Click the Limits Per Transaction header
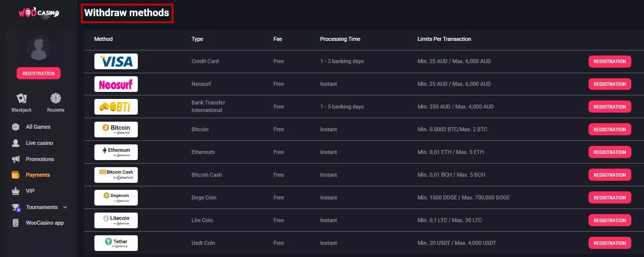Screen dimensions: 644x257 coord(444,39)
